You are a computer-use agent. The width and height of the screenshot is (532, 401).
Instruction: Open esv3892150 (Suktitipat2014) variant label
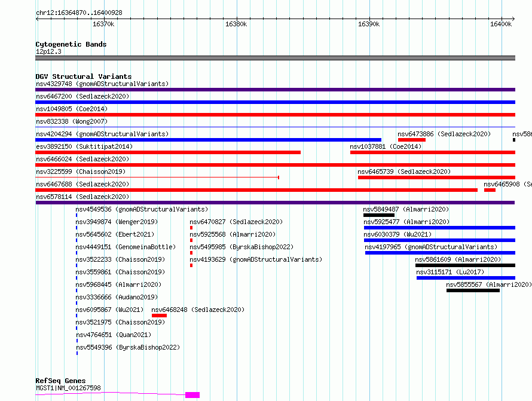pos(84,146)
